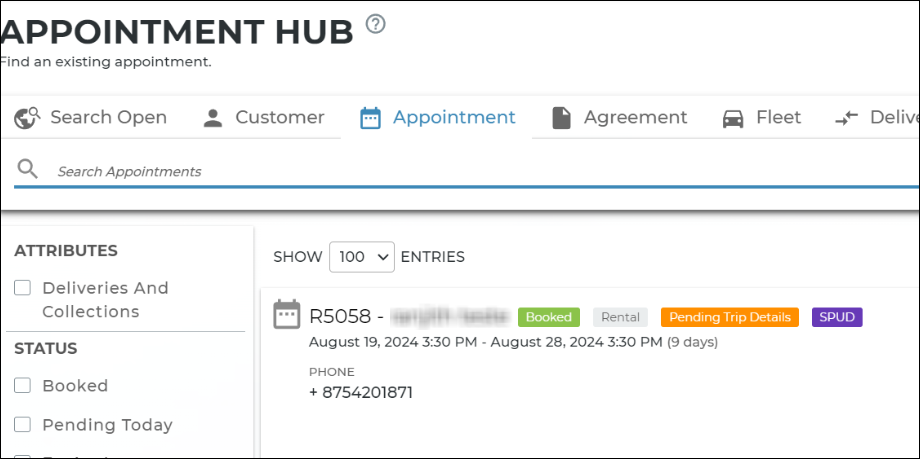Screen dimensions: 920x459
Task: Check the Booked status filter
Action: [22, 386]
